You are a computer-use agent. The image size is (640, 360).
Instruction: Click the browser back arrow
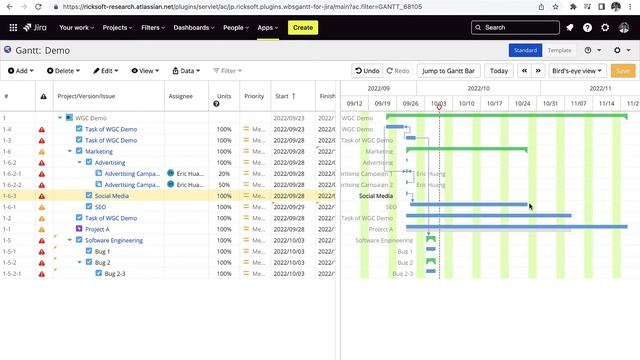(x=10, y=7)
